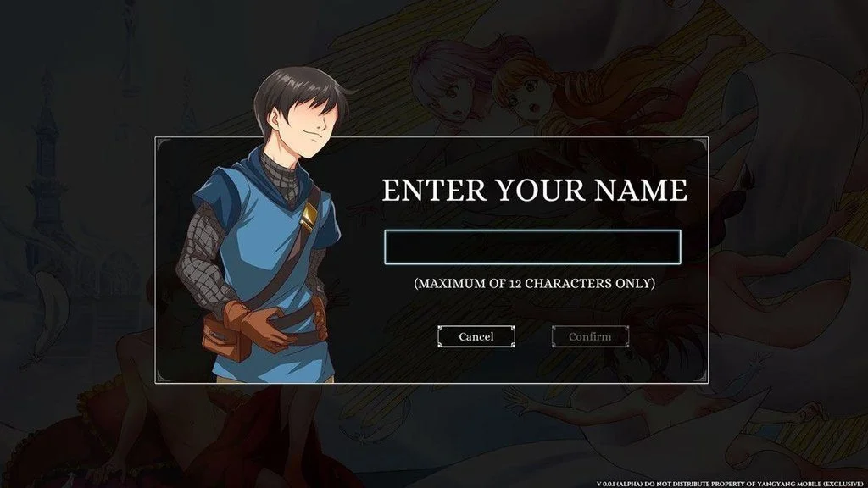Click the hero's dark hair
Screen dimensions: 868x488
[x=299, y=91]
